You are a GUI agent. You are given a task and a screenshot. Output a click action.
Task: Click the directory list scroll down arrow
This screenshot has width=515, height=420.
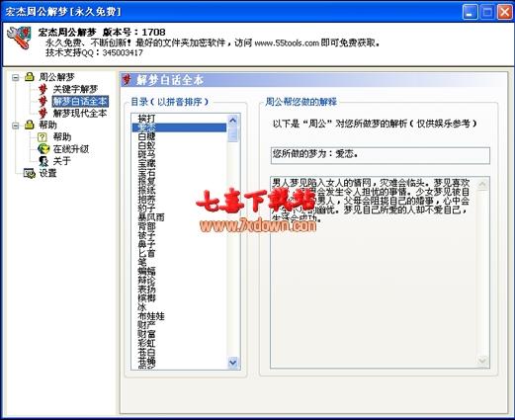(x=232, y=363)
